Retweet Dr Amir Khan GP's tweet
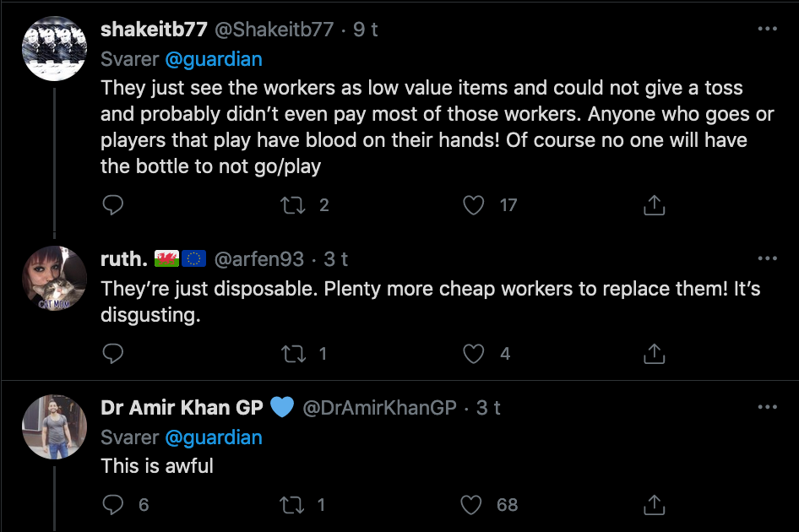Screen dimensions: 799x532 293,505
